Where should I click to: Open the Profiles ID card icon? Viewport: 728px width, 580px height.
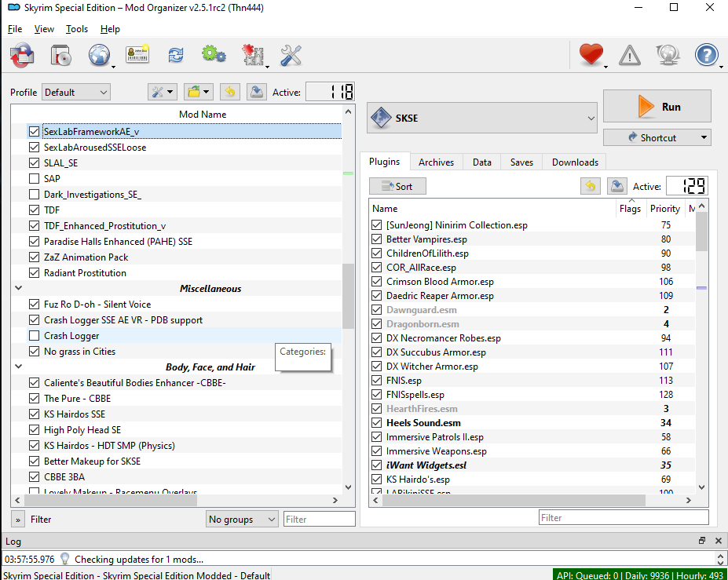coord(137,56)
